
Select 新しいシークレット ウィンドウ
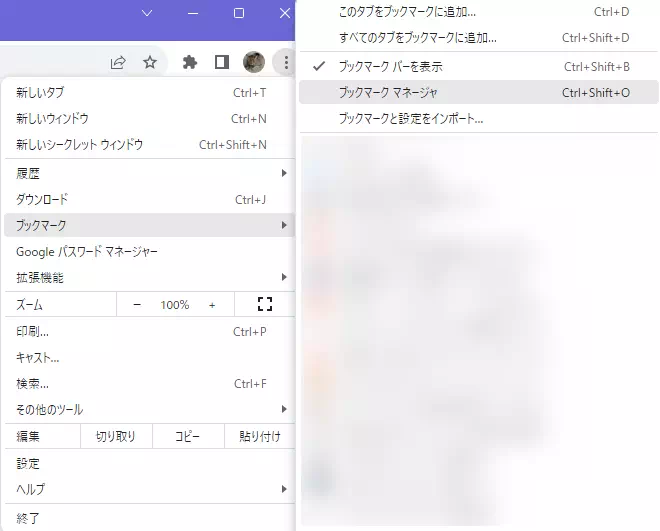tap(80, 145)
